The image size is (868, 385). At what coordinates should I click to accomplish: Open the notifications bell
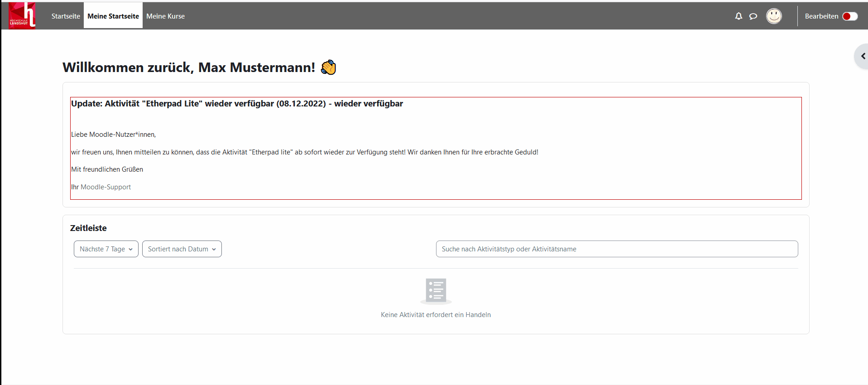739,16
